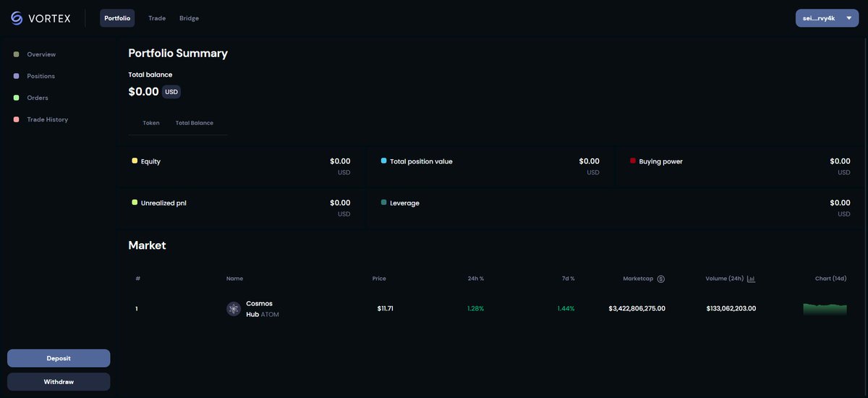Image resolution: width=868 pixels, height=398 pixels.
Task: Click the total balance $0.00 amount
Action: coord(143,92)
